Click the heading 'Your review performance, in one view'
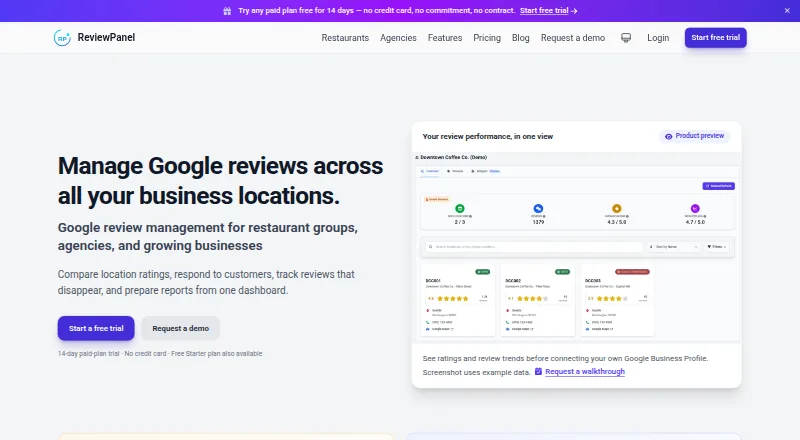Image resolution: width=800 pixels, height=440 pixels. click(488, 136)
